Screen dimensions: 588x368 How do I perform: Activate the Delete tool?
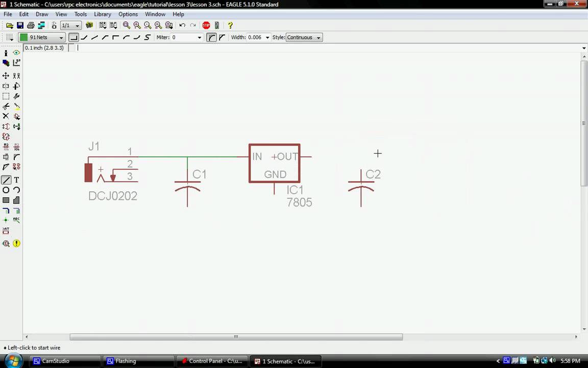[x=6, y=116]
